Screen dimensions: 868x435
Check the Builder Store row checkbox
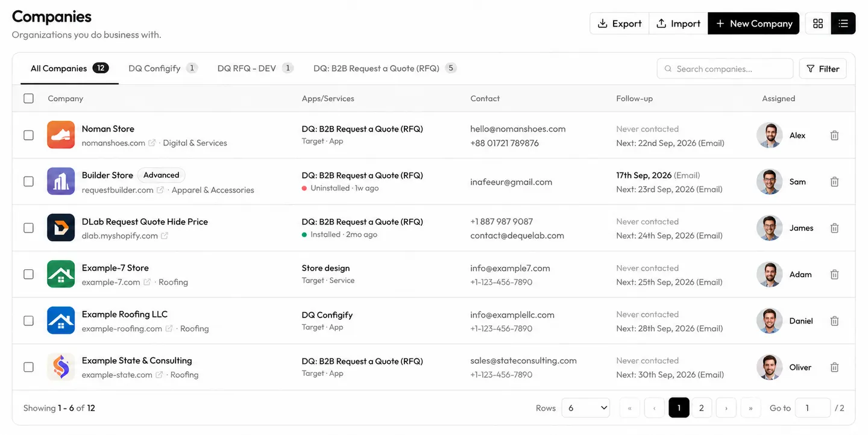[x=28, y=181]
